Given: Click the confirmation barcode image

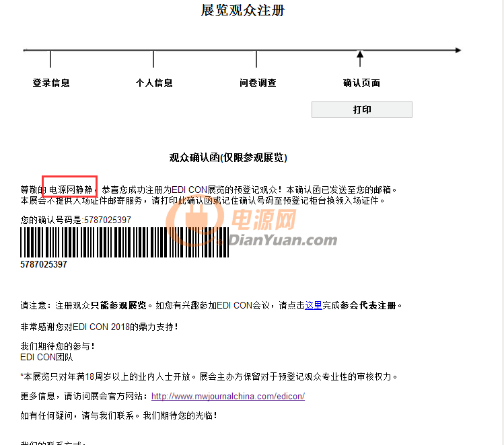Looking at the screenshot, I should pyautogui.click(x=124, y=243).
